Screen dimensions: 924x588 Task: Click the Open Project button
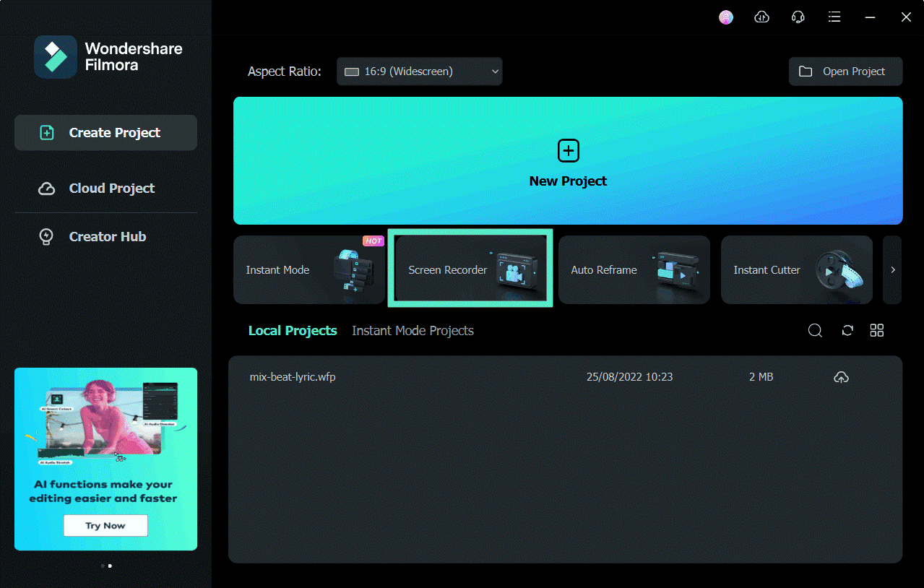pyautogui.click(x=845, y=71)
